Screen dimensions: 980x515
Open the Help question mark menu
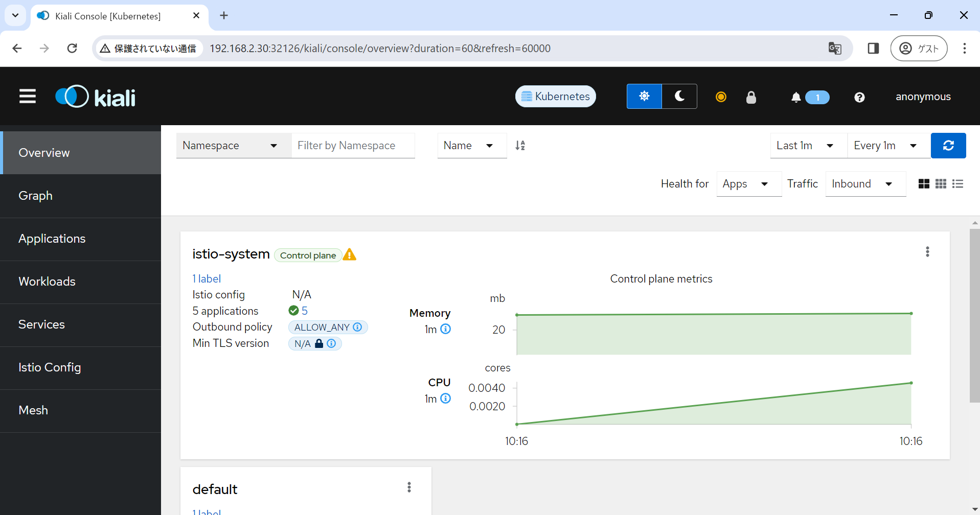click(x=859, y=97)
